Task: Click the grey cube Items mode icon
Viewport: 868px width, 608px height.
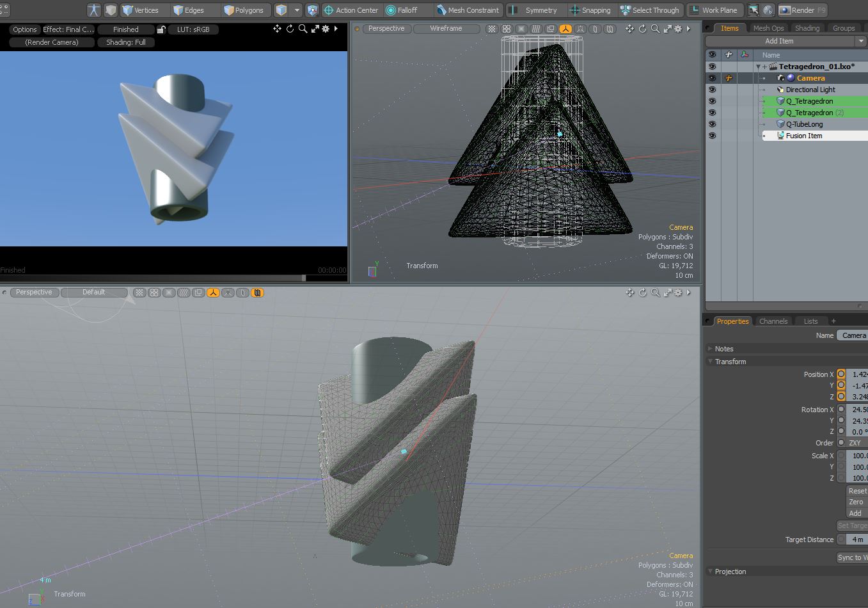Action: point(111,10)
